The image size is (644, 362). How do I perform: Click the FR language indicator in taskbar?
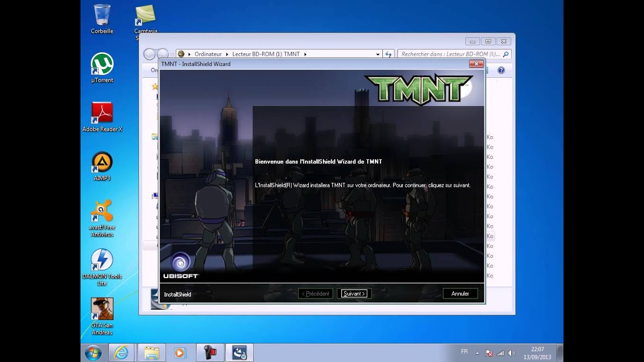tap(464, 351)
